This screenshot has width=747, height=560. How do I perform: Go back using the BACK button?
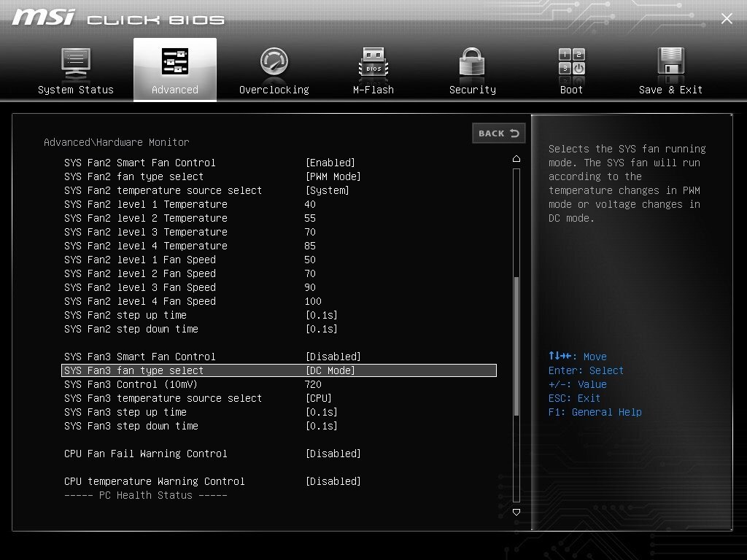click(499, 133)
